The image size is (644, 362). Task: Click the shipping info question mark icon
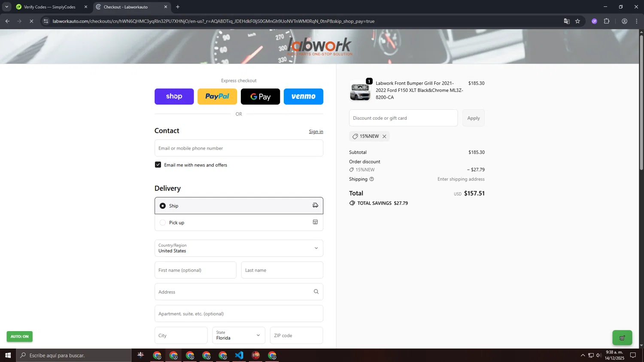tap(372, 179)
